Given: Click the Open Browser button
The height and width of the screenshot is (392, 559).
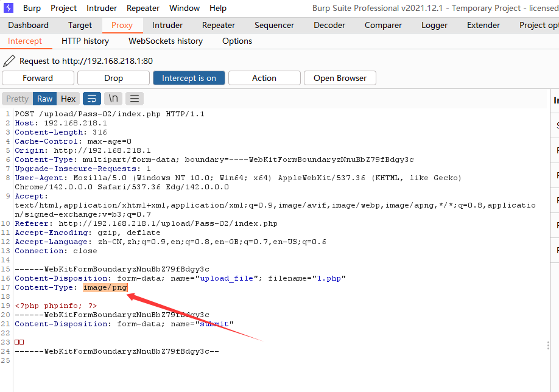Looking at the screenshot, I should coord(340,78).
